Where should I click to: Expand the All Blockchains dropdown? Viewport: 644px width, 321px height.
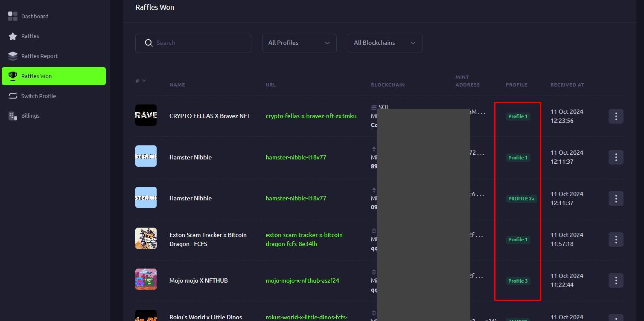(385, 43)
